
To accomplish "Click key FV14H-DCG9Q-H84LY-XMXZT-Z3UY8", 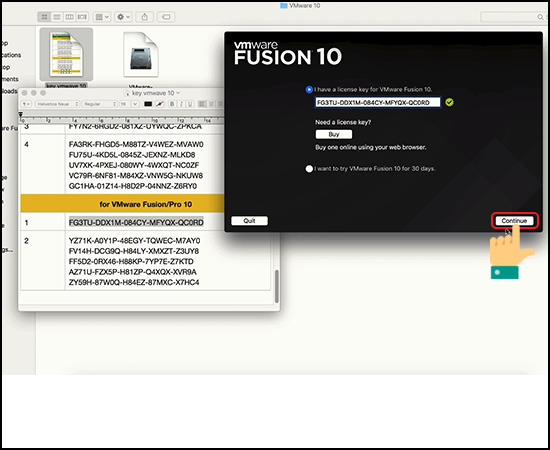I will coord(134,251).
